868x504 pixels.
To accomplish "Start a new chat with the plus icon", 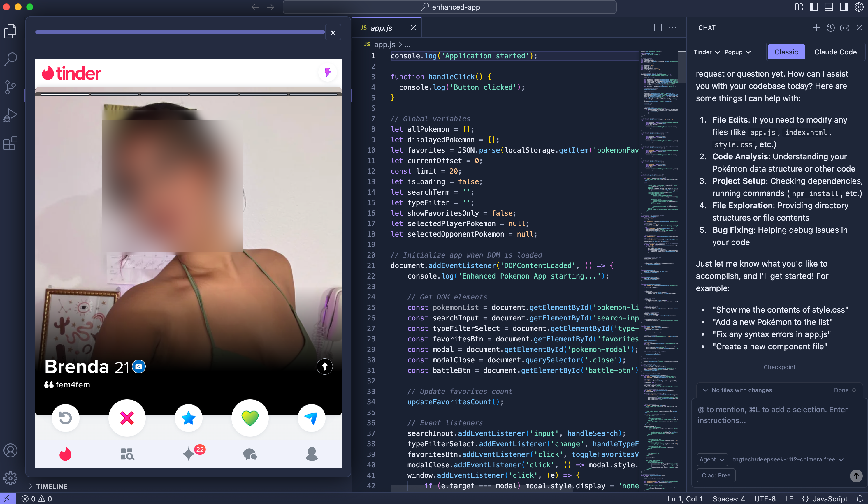I will click(816, 28).
